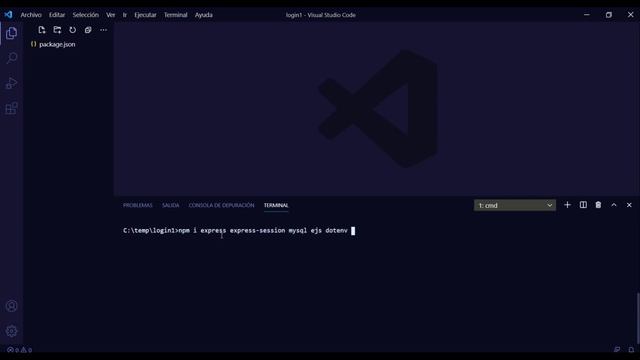This screenshot has height=360, width=640.
Task: Refresh the Explorer file list
Action: click(73, 30)
